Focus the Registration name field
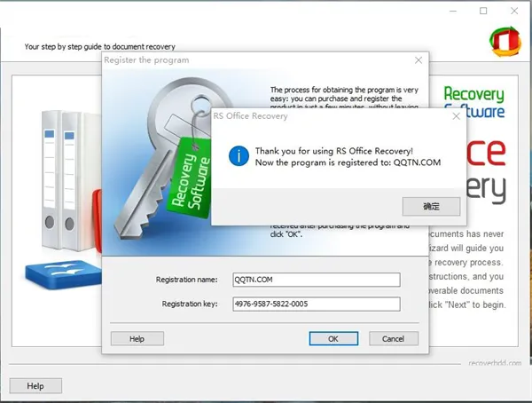Image resolution: width=532 pixels, height=403 pixels. pyautogui.click(x=317, y=280)
